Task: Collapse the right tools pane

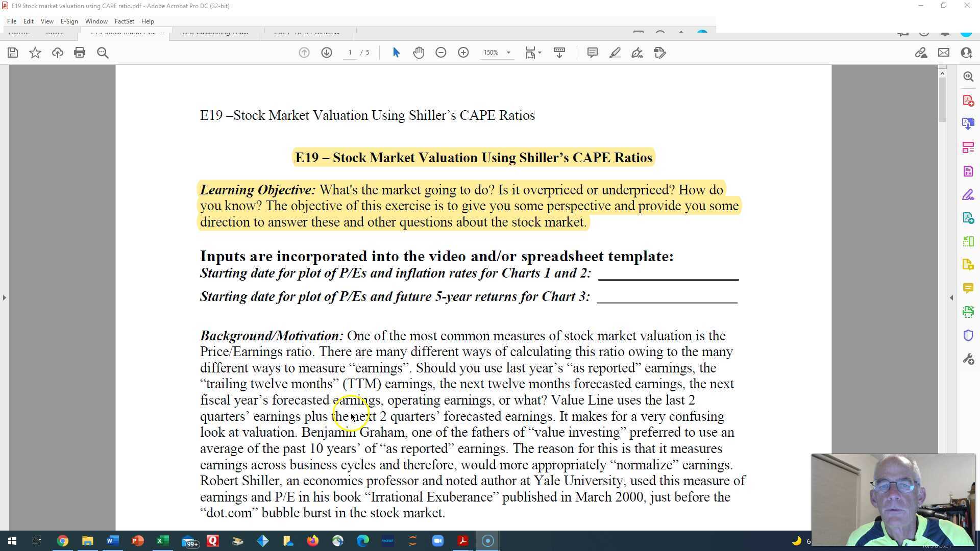Action: 951,297
